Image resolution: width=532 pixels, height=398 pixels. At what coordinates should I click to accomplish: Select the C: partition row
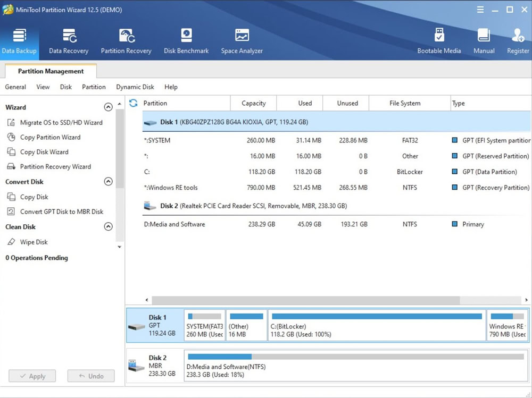[x=337, y=172]
